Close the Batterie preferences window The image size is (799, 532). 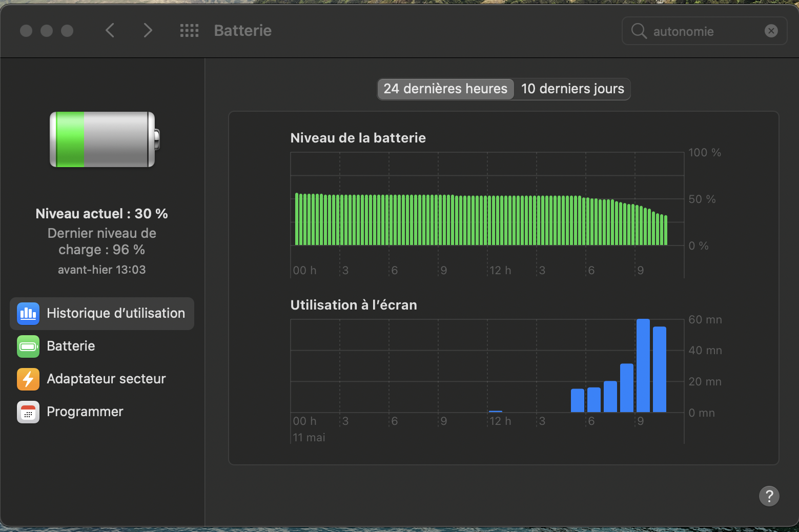26,31
